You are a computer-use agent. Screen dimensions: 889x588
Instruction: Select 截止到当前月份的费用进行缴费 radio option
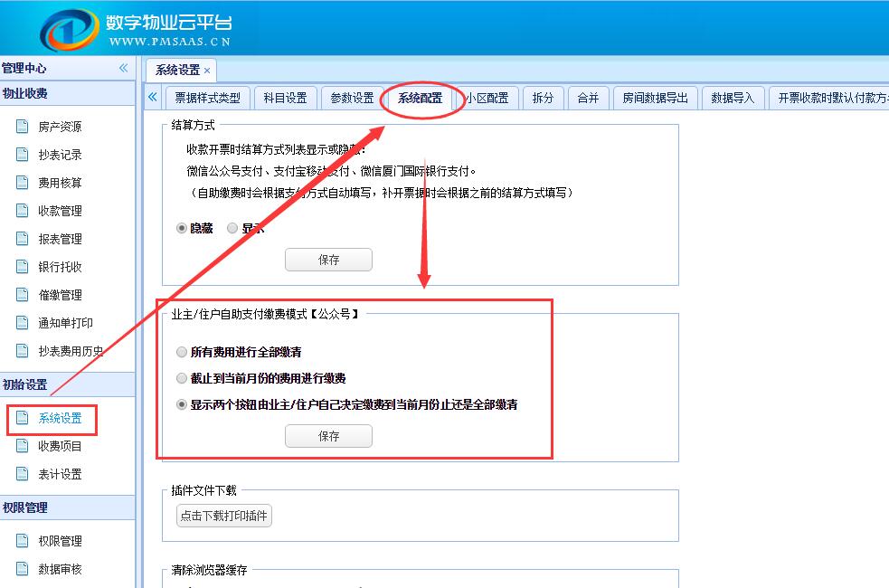(182, 378)
